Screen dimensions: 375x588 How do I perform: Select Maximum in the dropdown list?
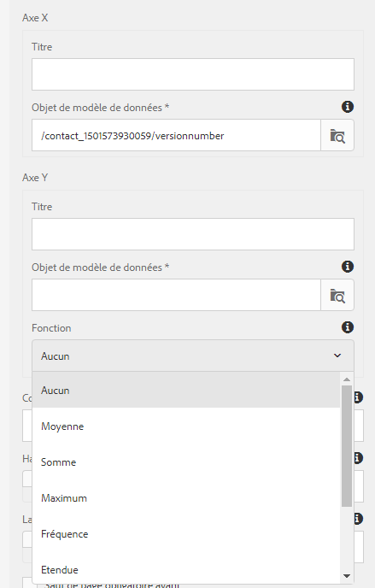[x=186, y=498]
